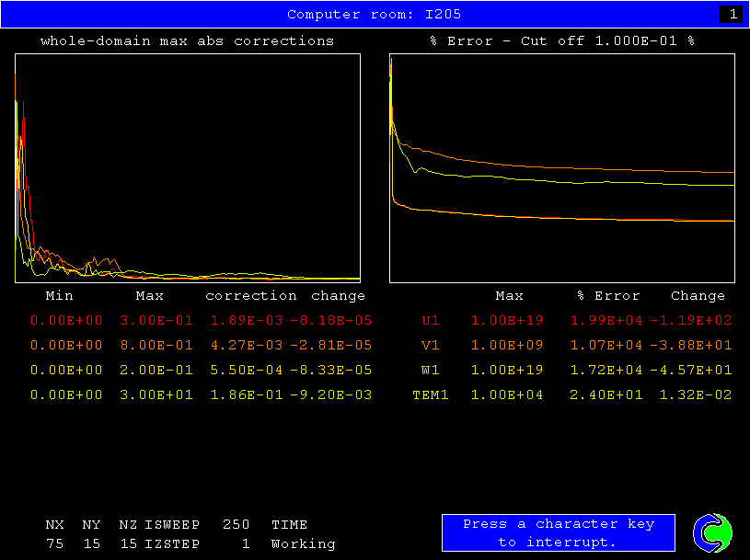Click the correction value 1.86E-01

click(x=247, y=394)
